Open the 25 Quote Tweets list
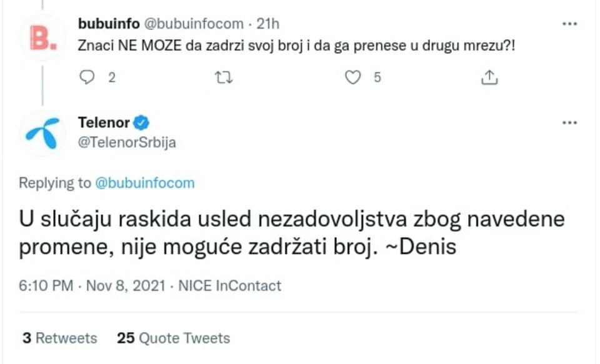This screenshot has height=364, width=600. (172, 338)
